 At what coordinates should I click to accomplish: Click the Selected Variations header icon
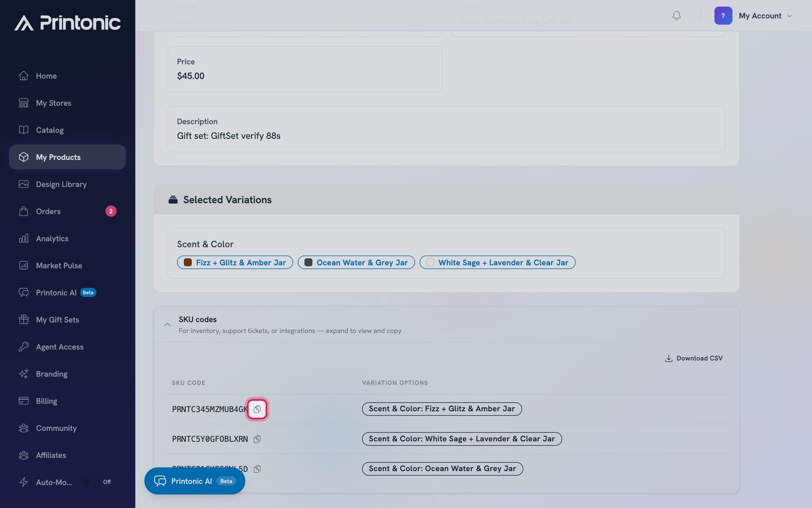coord(173,200)
